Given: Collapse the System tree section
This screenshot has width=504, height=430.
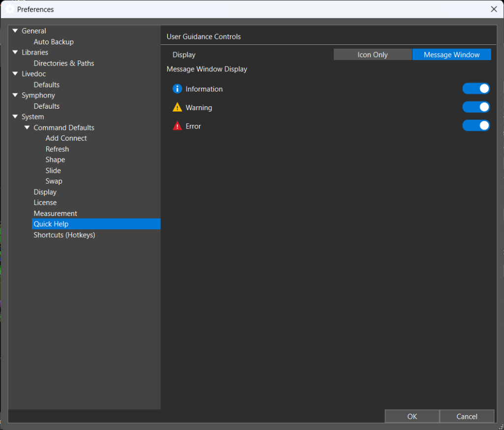Looking at the screenshot, I should click(x=15, y=117).
